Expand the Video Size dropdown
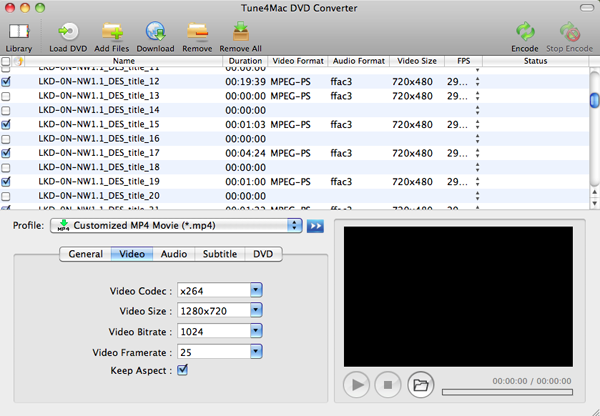Viewport: 600px width, 416px height. tap(256, 310)
